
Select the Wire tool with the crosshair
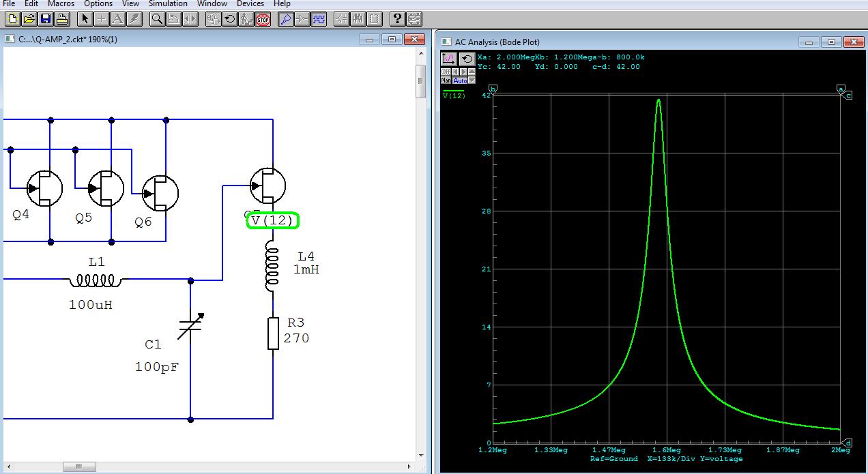coord(101,19)
